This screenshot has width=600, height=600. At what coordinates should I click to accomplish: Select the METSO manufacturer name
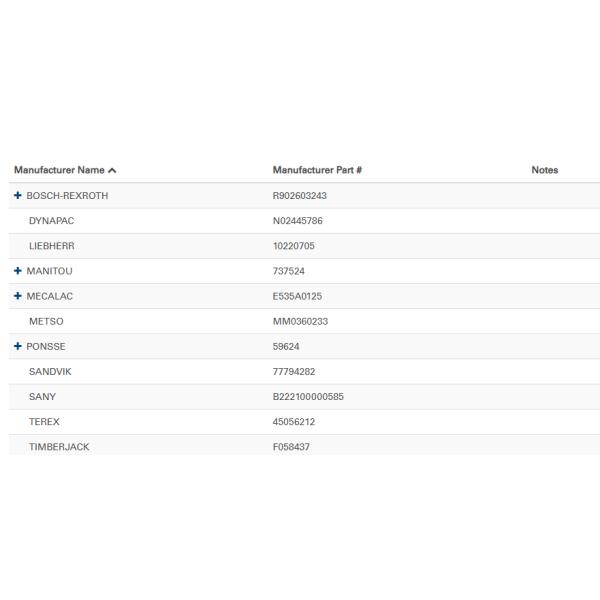point(46,321)
